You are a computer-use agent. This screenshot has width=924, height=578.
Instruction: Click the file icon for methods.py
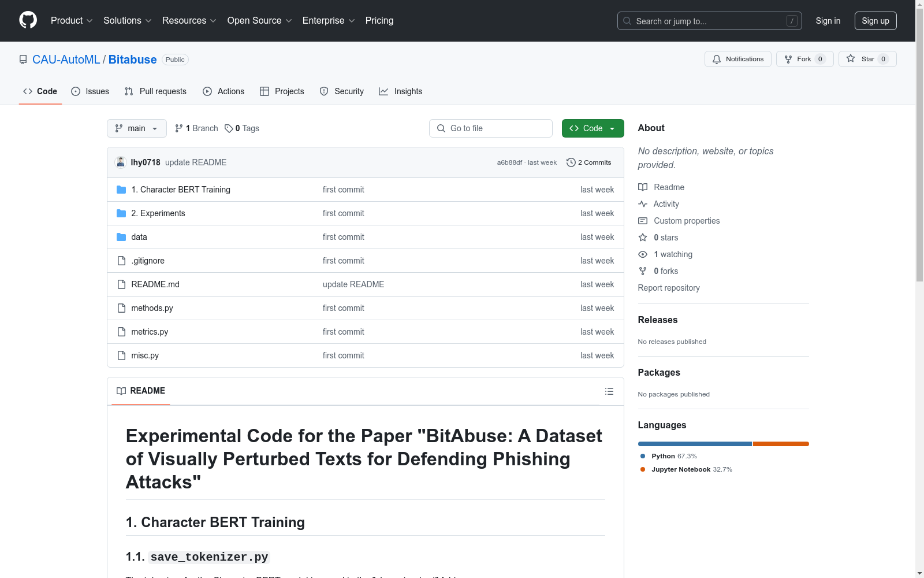[121, 308]
